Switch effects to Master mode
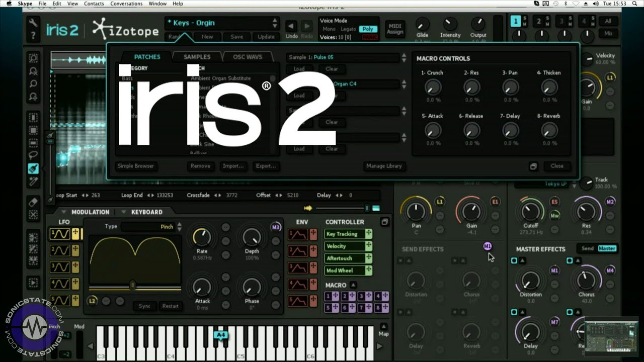Screen dimensions: 644x362 (x=607, y=248)
